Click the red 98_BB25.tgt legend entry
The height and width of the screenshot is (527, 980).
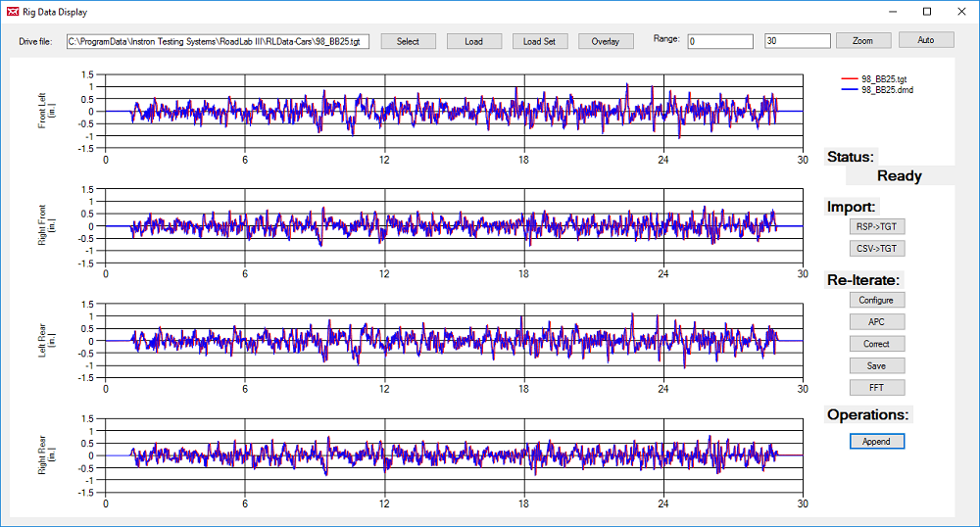point(887,79)
